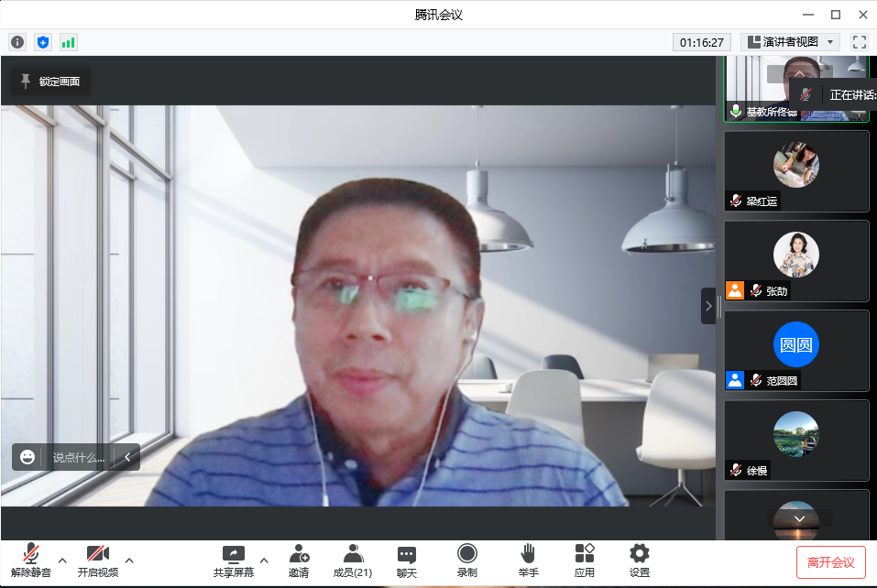Open the 邀请 invite icon
877x588 pixels.
tap(299, 560)
